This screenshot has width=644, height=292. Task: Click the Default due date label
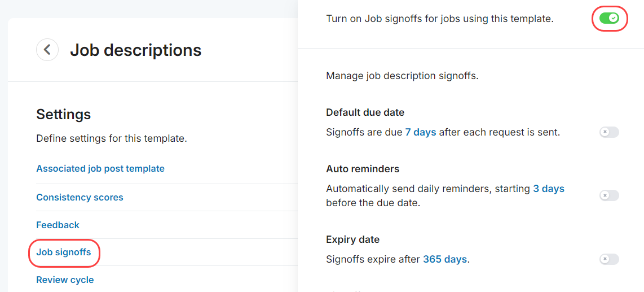365,112
